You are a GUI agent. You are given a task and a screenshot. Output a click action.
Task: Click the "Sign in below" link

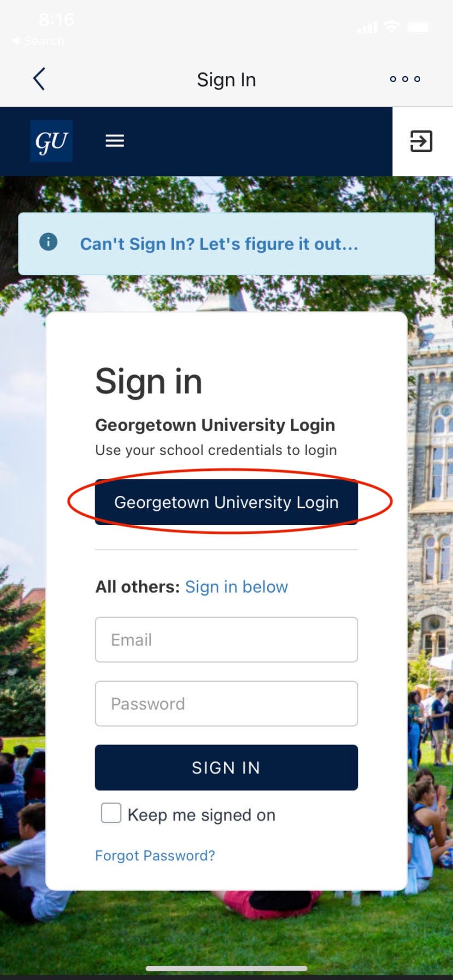coord(236,587)
